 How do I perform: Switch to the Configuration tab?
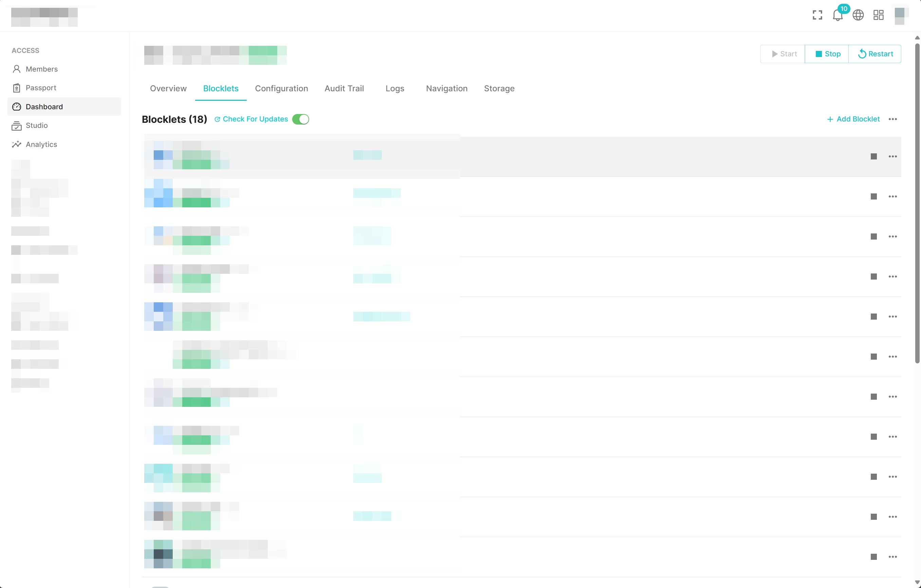(x=281, y=88)
